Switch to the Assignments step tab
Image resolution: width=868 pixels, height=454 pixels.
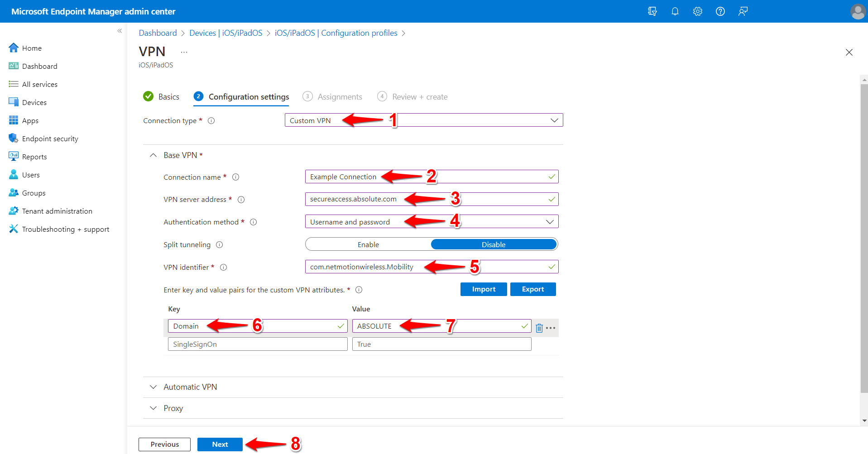point(332,96)
